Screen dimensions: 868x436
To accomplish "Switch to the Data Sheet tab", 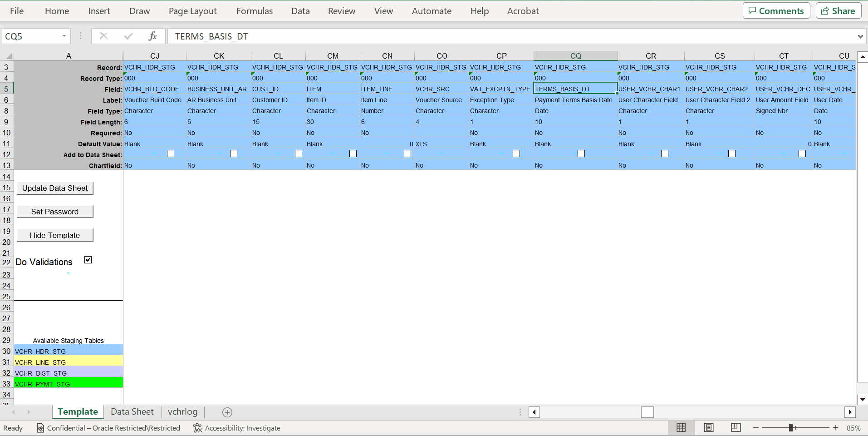I will pos(132,411).
